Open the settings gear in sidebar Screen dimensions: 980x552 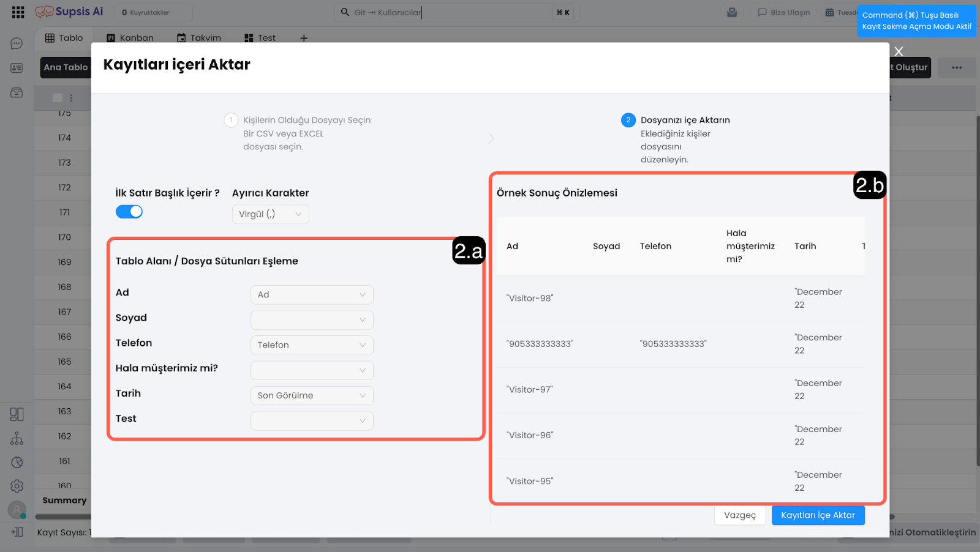pyautogui.click(x=17, y=486)
